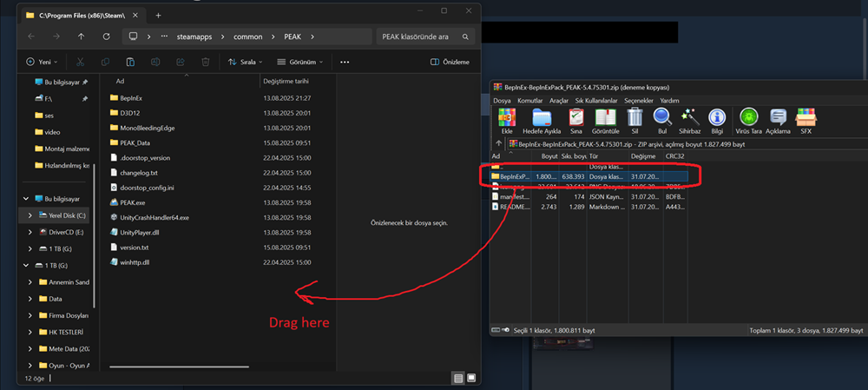Click the steamapps breadcrumb in address bar
Viewport: 868px width, 390px height.
tap(194, 37)
